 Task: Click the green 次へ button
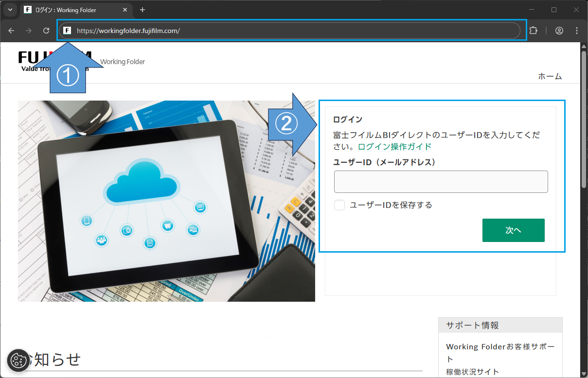coord(514,230)
